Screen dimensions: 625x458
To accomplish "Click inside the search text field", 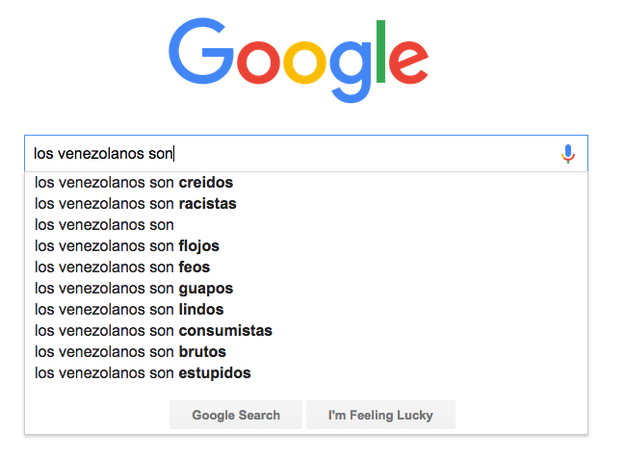I will 293,153.
